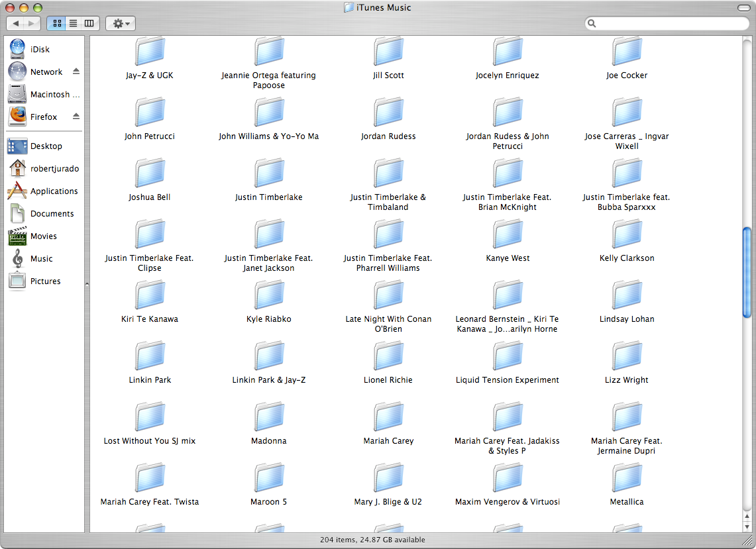Screen dimensions: 756x549
Task: Click the magnifying glass search icon
Action: (592, 23)
